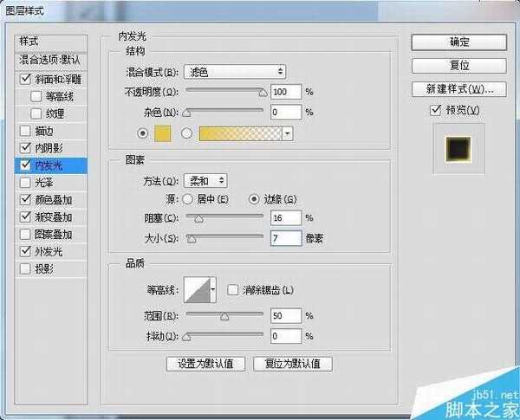Select 混合选项:默认 in the styles list

54,60
